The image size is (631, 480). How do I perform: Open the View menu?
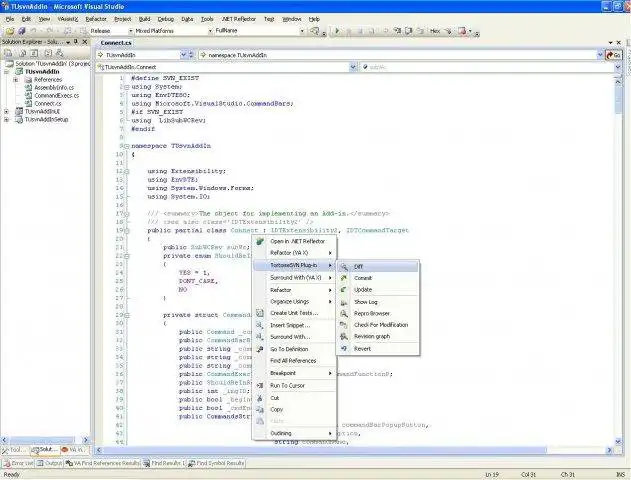pyautogui.click(x=44, y=19)
